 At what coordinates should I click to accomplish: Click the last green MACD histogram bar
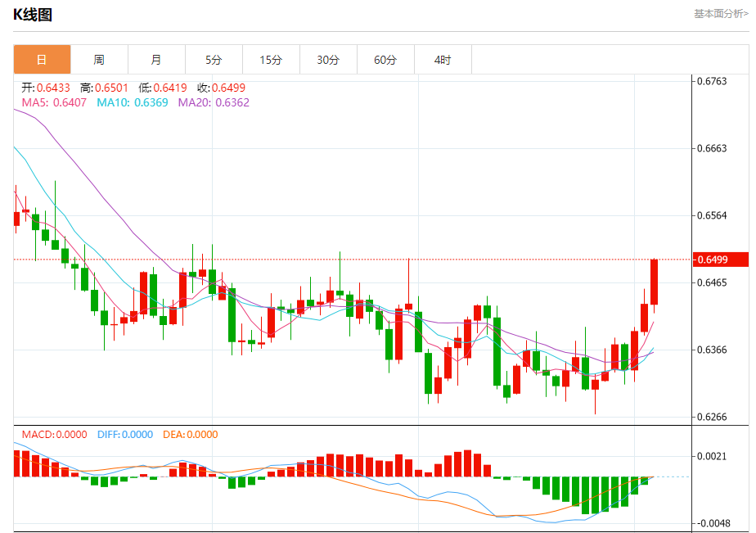pyautogui.click(x=644, y=480)
